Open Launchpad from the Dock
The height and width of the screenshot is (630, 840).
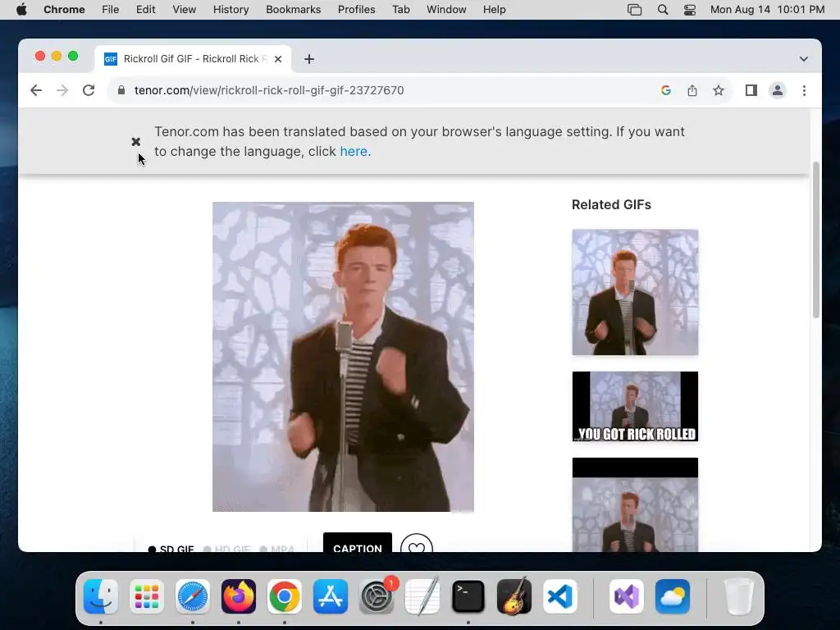[x=147, y=596]
